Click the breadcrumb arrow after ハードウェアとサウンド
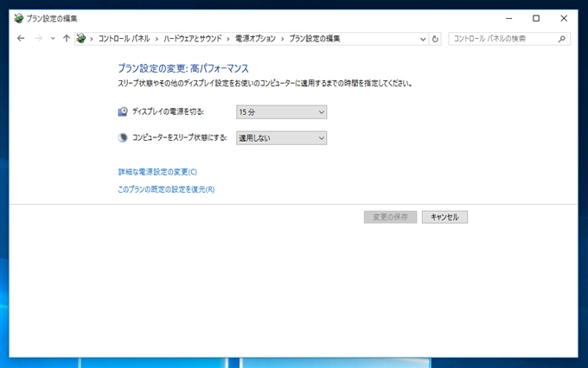The width and height of the screenshot is (588, 368). tap(228, 39)
